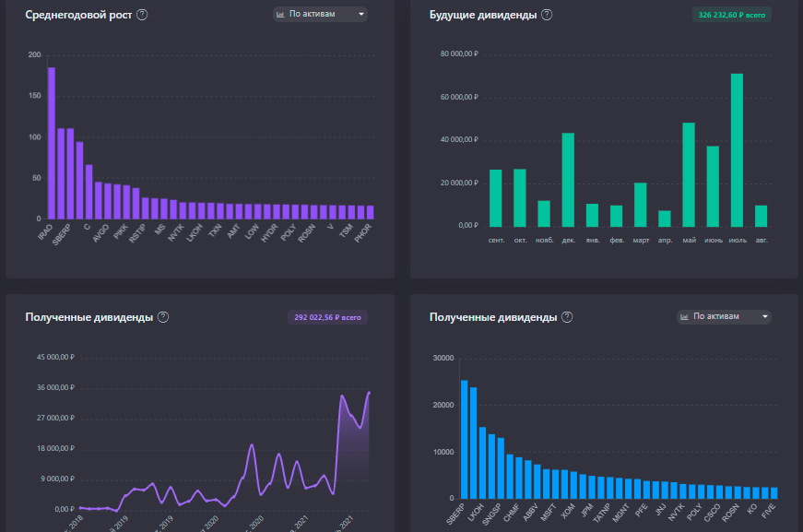
Task: Click the 200 axis label in growth chart
Action: (34, 54)
